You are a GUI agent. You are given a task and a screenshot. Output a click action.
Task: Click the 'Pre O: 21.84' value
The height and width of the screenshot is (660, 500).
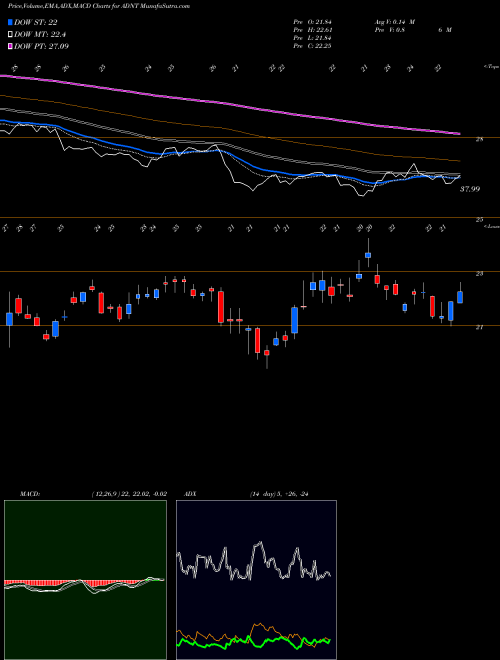(x=313, y=22)
